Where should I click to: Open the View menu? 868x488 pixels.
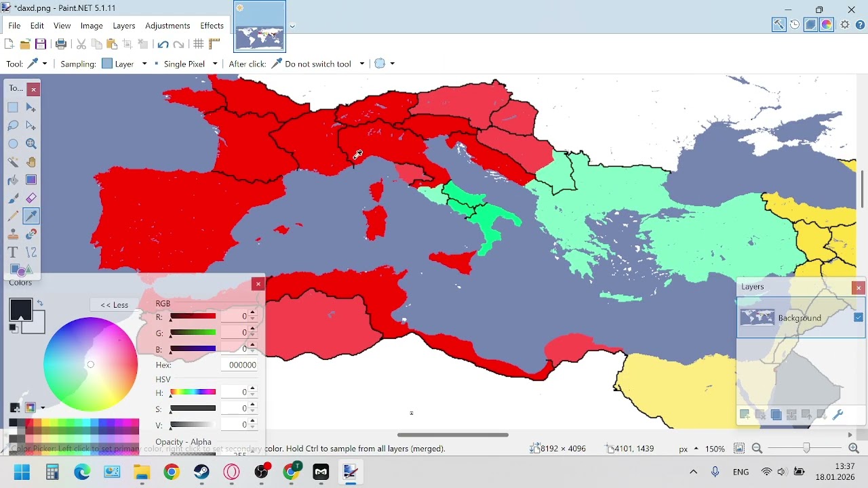tap(62, 26)
